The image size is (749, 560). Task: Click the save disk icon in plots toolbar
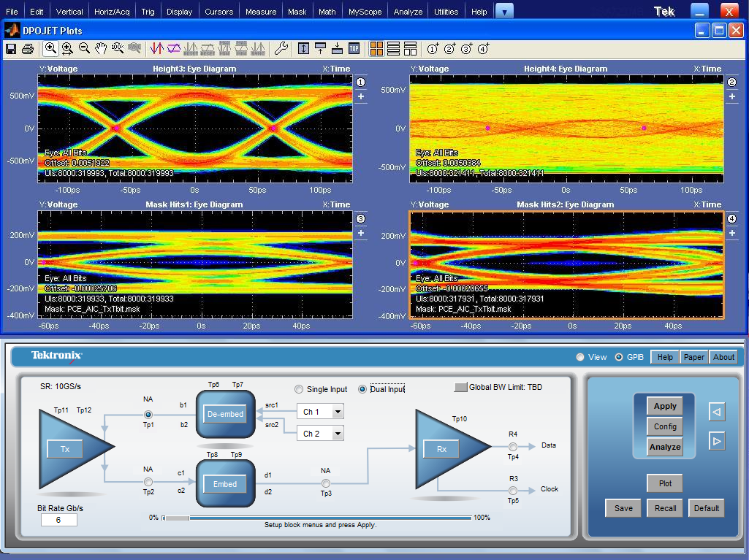click(11, 49)
